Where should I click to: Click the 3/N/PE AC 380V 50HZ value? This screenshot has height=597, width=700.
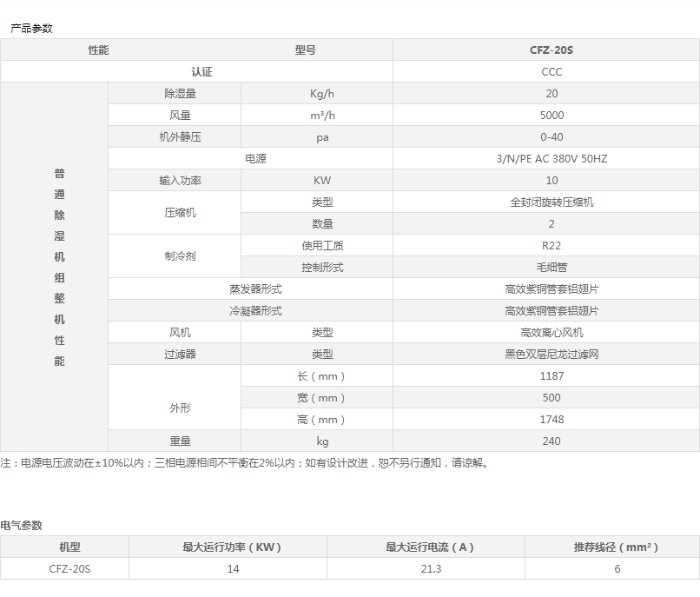(551, 159)
